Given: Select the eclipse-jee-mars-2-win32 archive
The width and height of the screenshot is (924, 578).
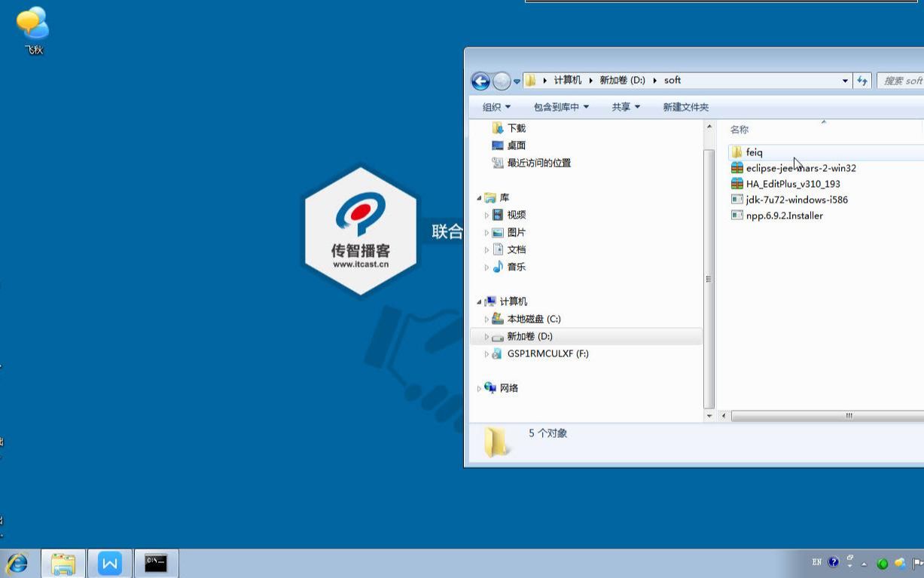Looking at the screenshot, I should click(x=800, y=168).
